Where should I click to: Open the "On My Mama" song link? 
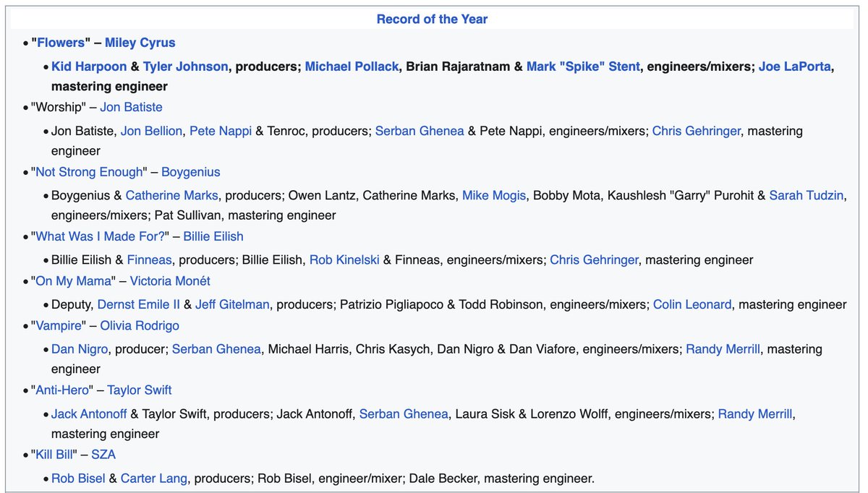(75, 280)
